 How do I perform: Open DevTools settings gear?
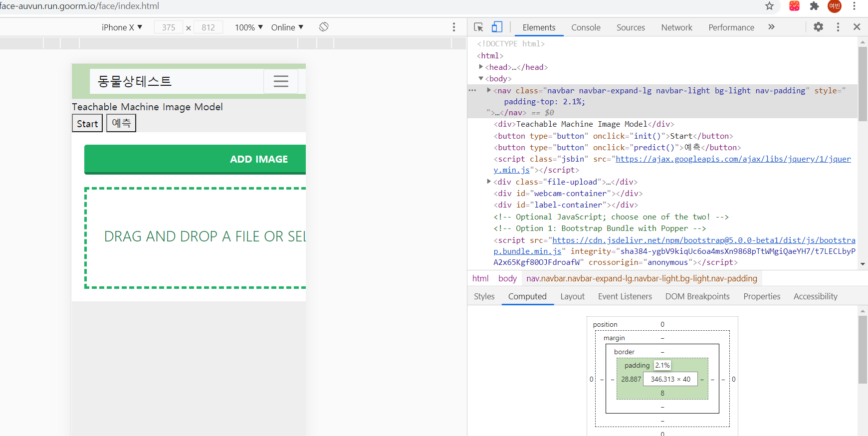coord(819,27)
